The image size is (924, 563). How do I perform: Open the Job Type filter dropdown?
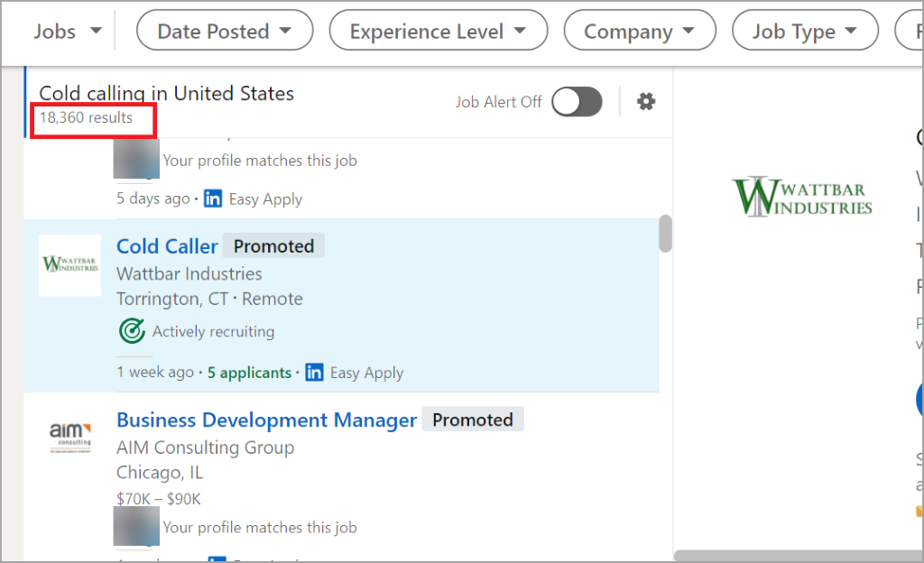click(805, 32)
